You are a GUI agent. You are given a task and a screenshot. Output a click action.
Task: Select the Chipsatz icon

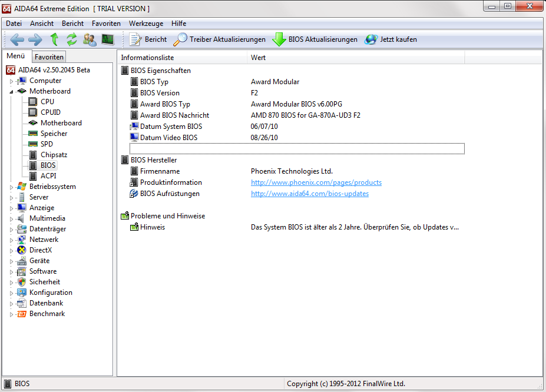point(33,155)
